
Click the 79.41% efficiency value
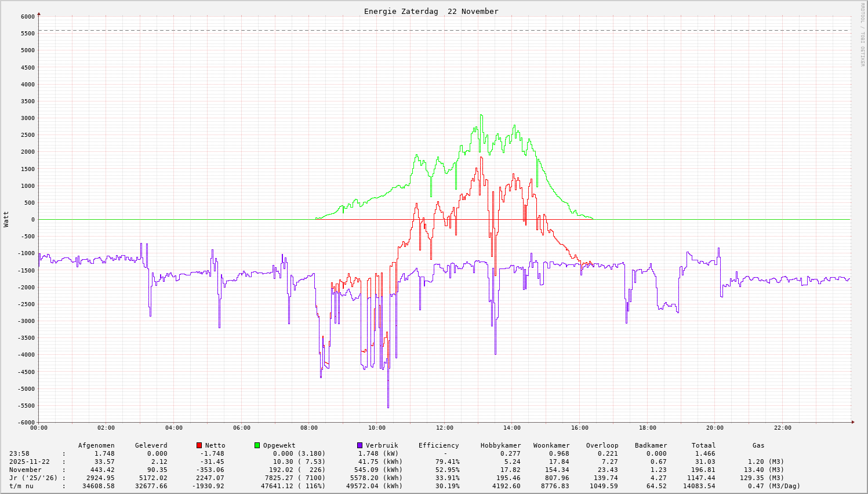pos(447,462)
